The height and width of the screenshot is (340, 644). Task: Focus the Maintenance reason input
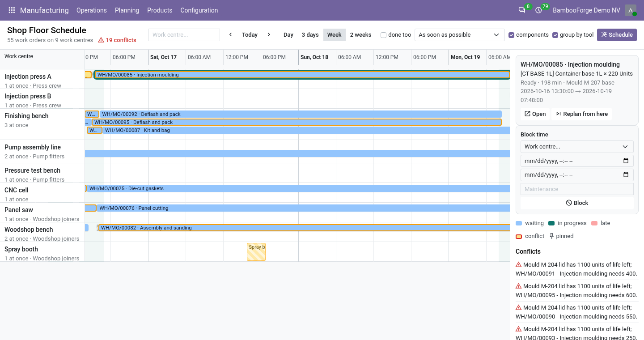pos(577,189)
